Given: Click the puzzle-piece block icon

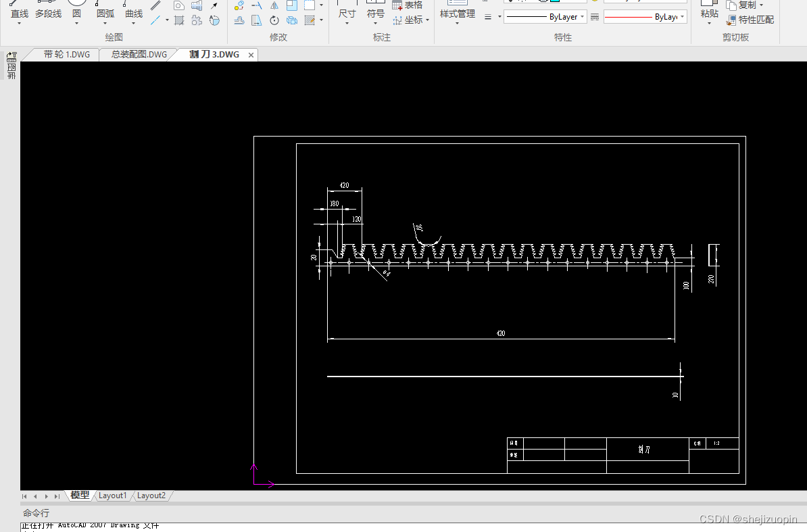Looking at the screenshot, I should point(197,20).
